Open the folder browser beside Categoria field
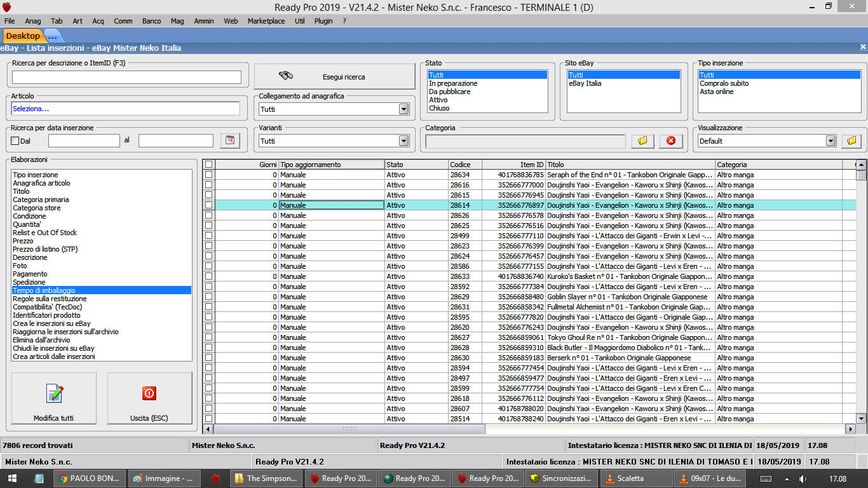Image resolution: width=868 pixels, height=488 pixels. (642, 140)
